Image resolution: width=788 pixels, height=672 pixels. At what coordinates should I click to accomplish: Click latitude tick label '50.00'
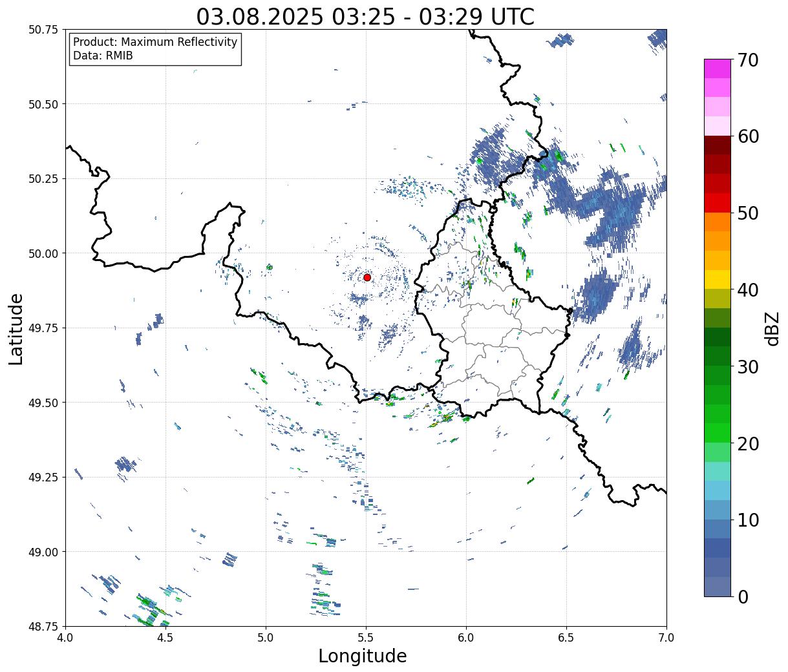[x=43, y=253]
